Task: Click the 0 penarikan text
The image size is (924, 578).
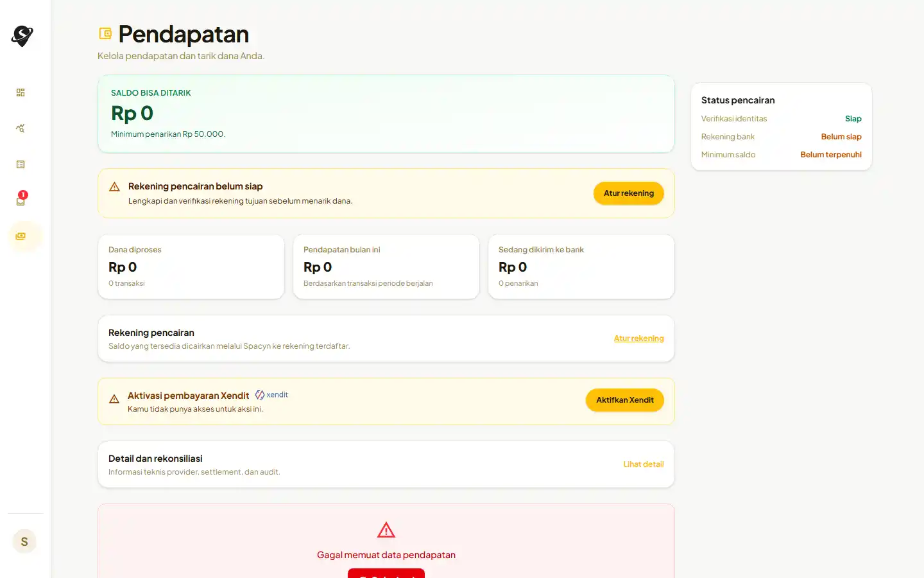Action: click(518, 283)
